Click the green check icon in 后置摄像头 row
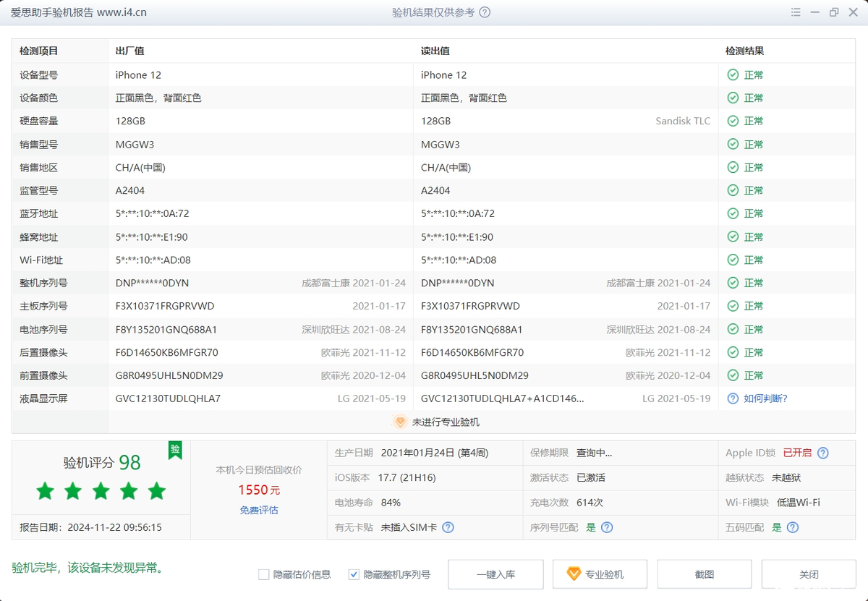868x601 pixels. (733, 352)
